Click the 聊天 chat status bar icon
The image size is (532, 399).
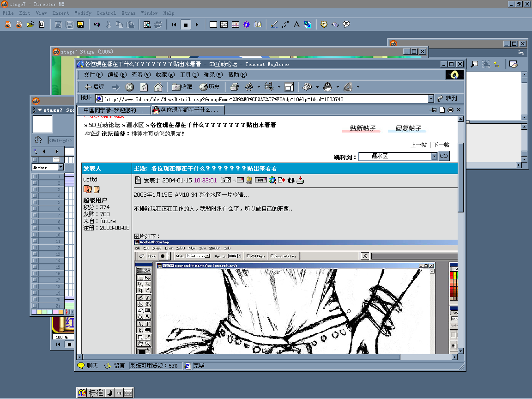[x=88, y=366]
